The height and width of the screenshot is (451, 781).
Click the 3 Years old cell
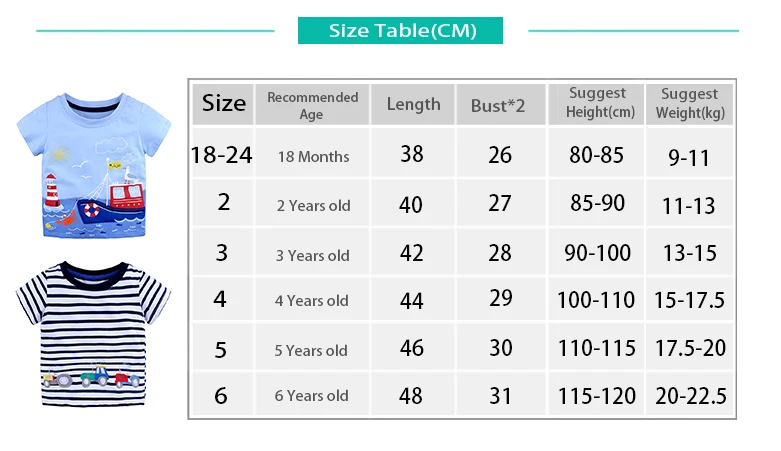click(x=312, y=252)
